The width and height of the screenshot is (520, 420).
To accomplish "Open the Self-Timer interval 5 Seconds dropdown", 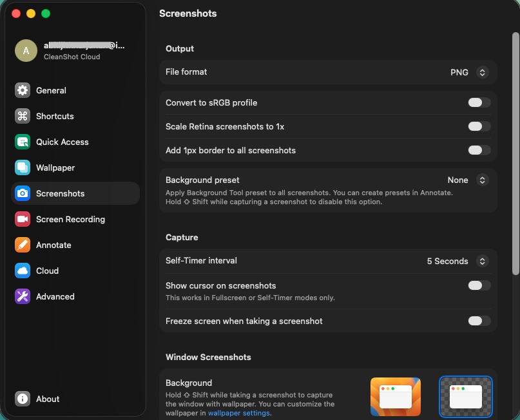I will click(x=457, y=262).
